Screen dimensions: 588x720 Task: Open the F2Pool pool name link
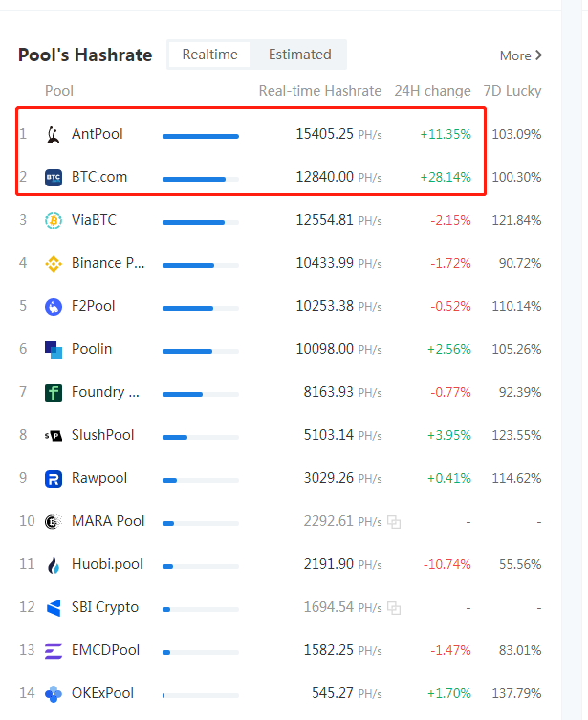coord(93,306)
